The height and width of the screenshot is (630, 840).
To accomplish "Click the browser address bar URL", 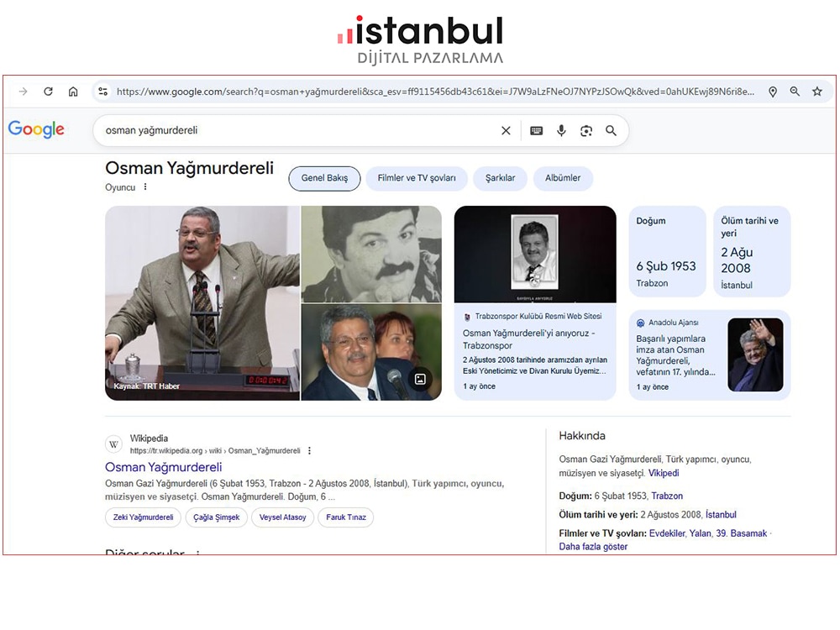I will [435, 92].
